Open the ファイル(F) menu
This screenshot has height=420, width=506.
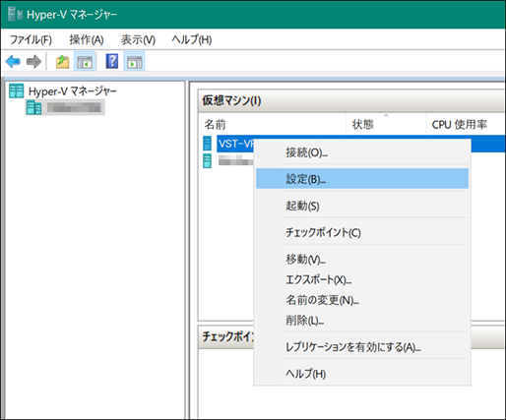(x=31, y=40)
